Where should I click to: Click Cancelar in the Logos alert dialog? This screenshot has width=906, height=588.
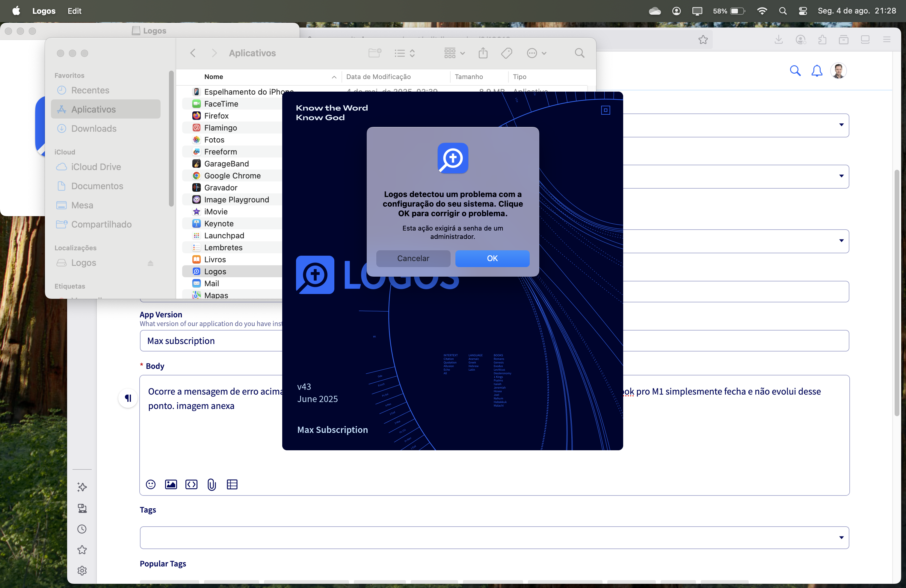click(x=413, y=258)
